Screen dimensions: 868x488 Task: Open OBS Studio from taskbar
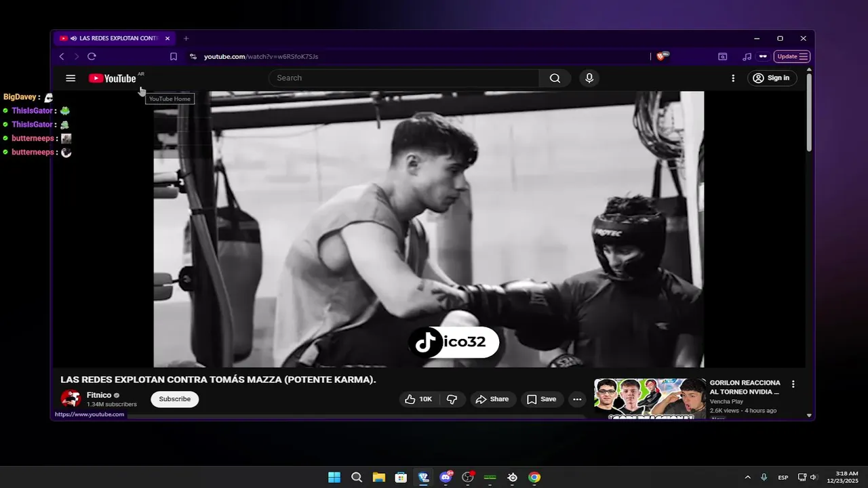tap(468, 477)
